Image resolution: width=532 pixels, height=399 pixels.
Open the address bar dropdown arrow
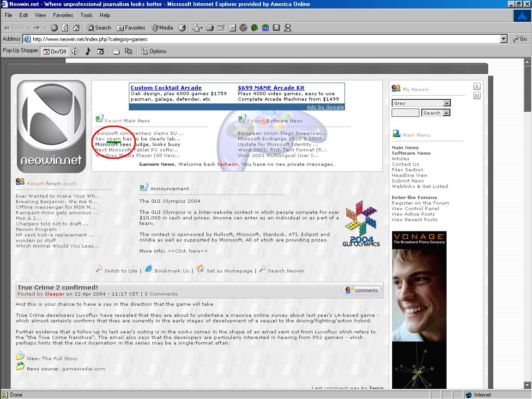[x=503, y=39]
